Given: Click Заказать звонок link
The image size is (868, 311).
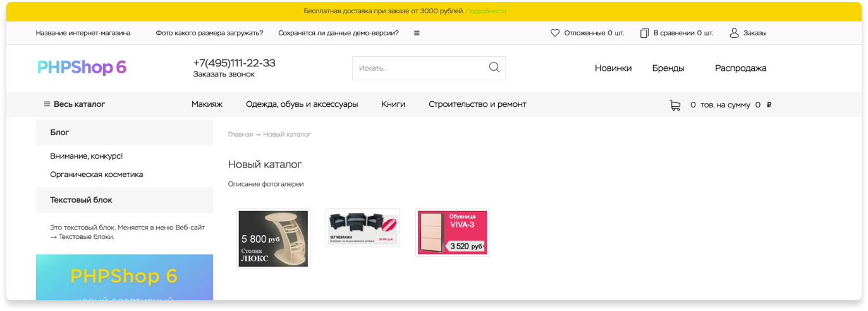Looking at the screenshot, I should click(x=224, y=75).
